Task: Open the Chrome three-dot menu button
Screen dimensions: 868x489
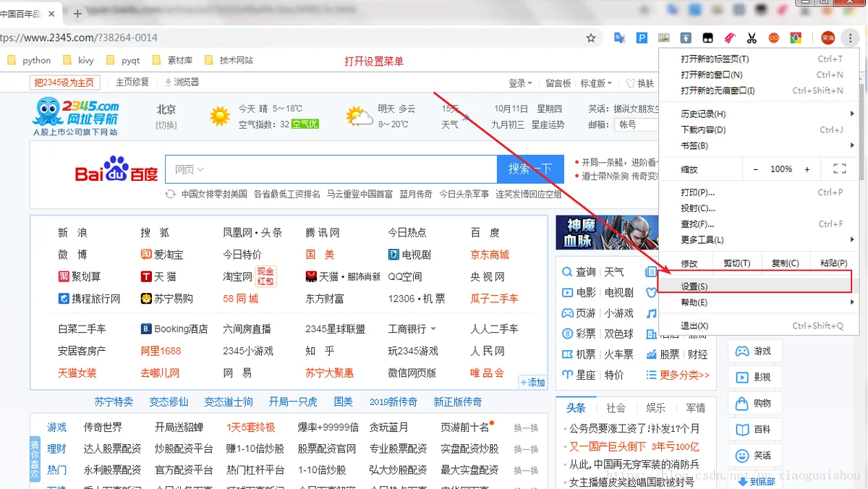Action: coord(851,38)
